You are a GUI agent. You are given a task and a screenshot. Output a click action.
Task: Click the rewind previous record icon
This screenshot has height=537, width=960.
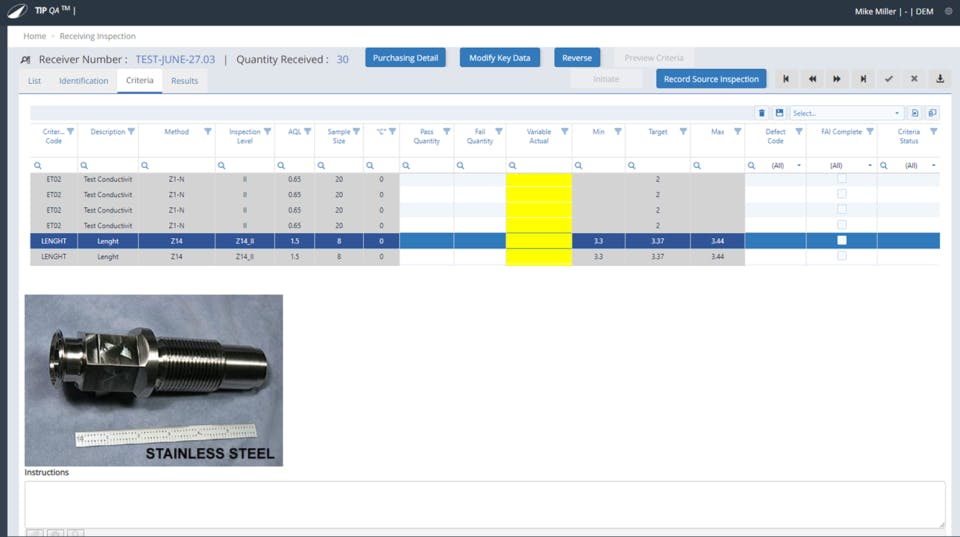point(812,79)
